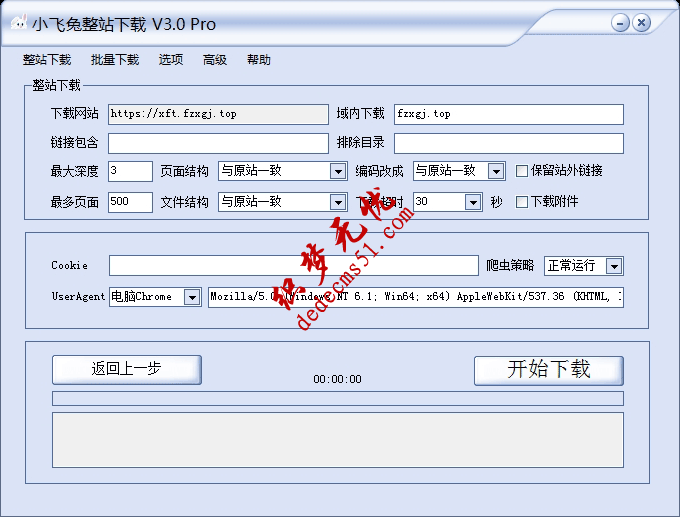
Task: Open the 帮助 menu
Action: [x=258, y=60]
